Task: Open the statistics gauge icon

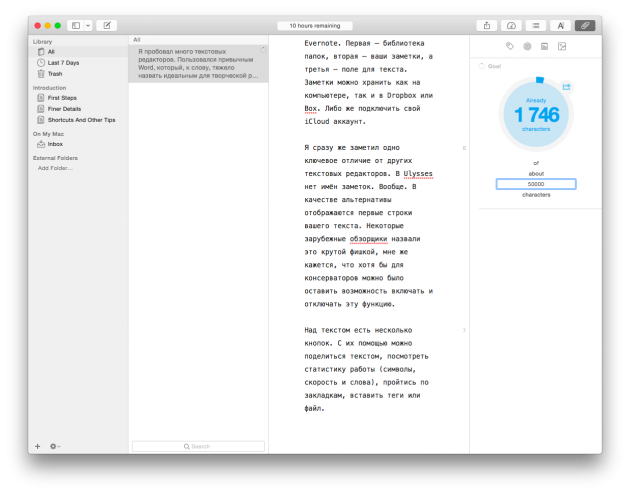Action: (511, 25)
